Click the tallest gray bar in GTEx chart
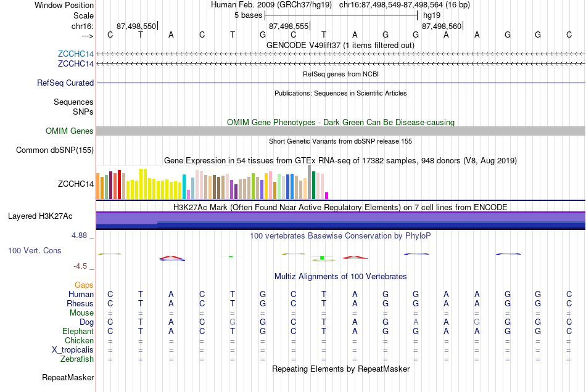The height and width of the screenshot is (392, 586). pyautogui.click(x=310, y=182)
